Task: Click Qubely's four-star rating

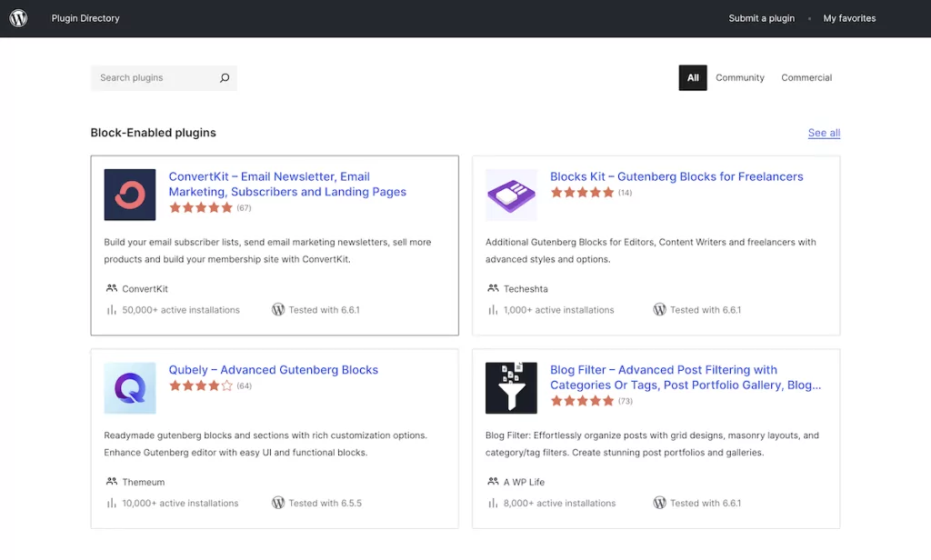Action: click(201, 386)
